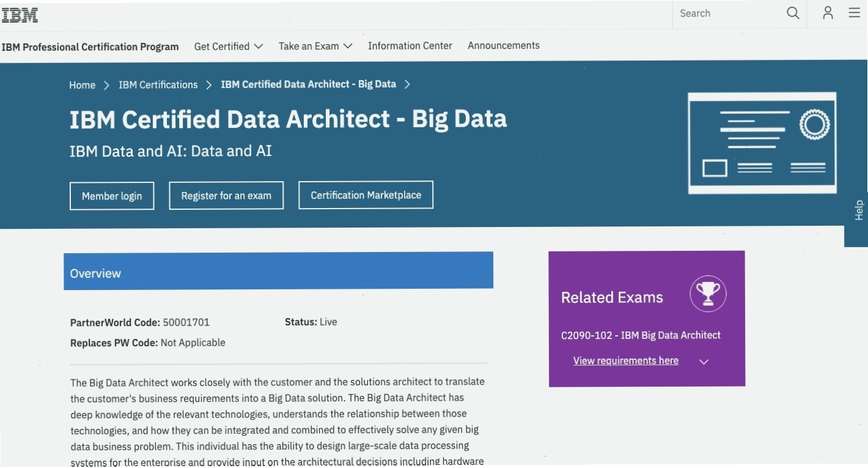This screenshot has height=468, width=868.
Task: Click the trophy icon in Related Exams
Action: 708,294
